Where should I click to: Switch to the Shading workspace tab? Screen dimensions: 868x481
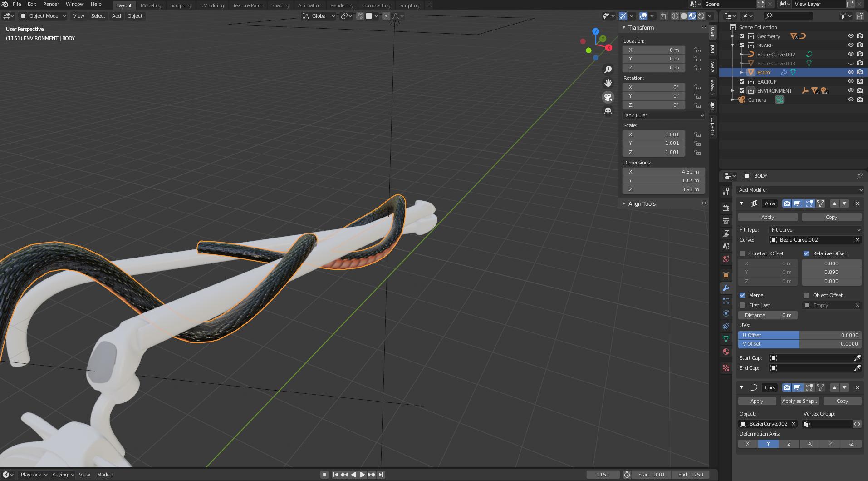(x=280, y=5)
